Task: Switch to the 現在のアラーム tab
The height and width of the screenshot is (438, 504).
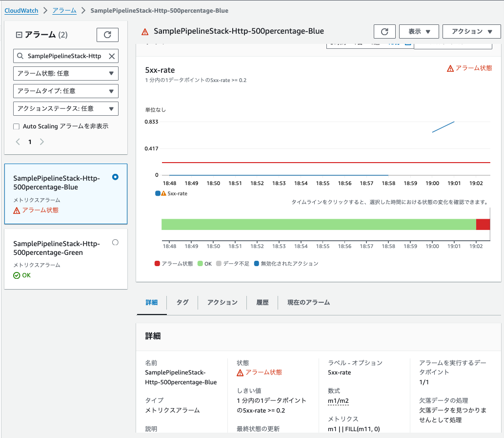Action: pos(308,302)
